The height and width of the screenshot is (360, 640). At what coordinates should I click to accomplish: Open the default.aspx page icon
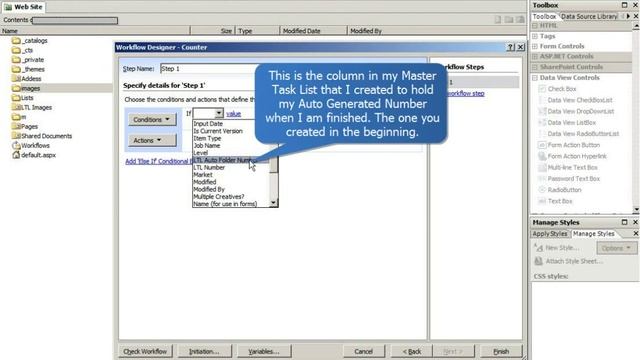16,155
